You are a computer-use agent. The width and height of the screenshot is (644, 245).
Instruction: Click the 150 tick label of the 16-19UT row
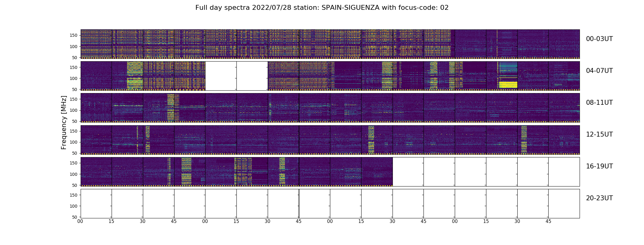[x=73, y=163]
